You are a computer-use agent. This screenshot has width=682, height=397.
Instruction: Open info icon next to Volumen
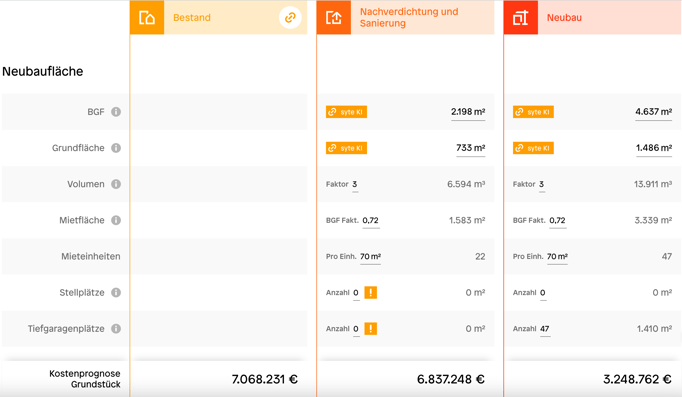[x=116, y=184]
